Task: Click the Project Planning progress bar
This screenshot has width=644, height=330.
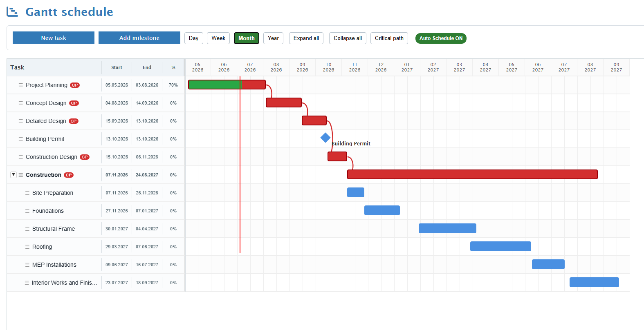Action: pyautogui.click(x=227, y=85)
